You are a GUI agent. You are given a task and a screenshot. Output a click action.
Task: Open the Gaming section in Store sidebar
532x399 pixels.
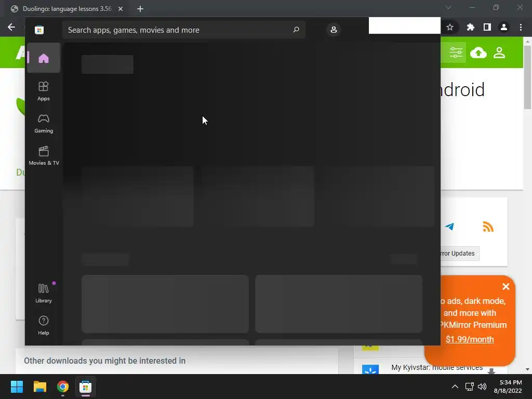(44, 124)
